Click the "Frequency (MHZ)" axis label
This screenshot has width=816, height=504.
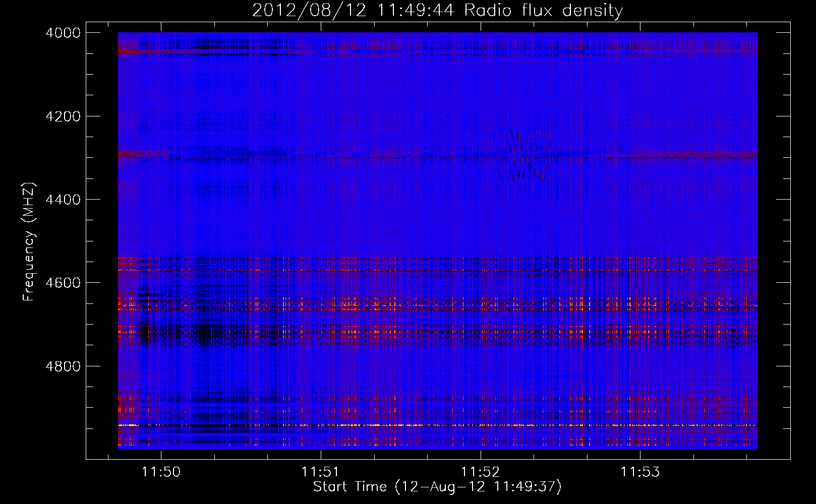[29, 242]
